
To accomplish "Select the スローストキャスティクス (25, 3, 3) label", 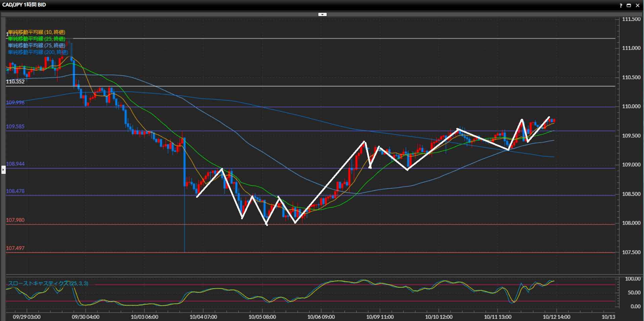I will click(48, 283).
